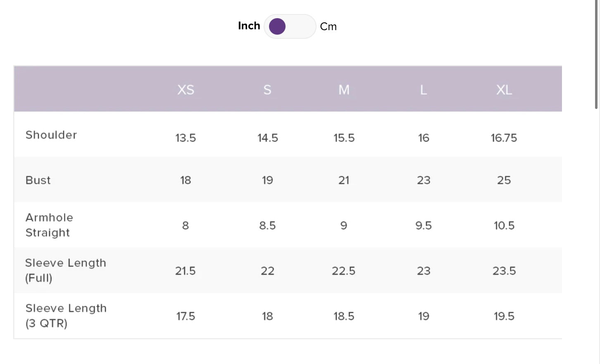Click the Sleeve Length (3 QTR) label
This screenshot has height=364, width=600.
point(66,316)
